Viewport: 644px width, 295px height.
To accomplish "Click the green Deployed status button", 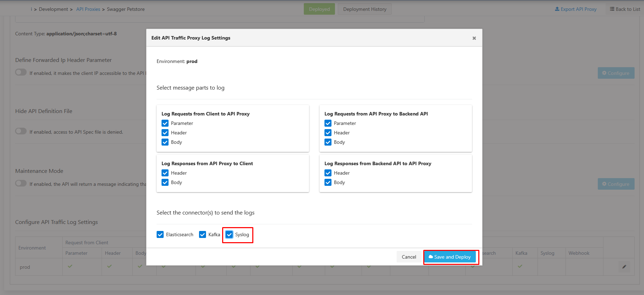I will click(x=319, y=9).
